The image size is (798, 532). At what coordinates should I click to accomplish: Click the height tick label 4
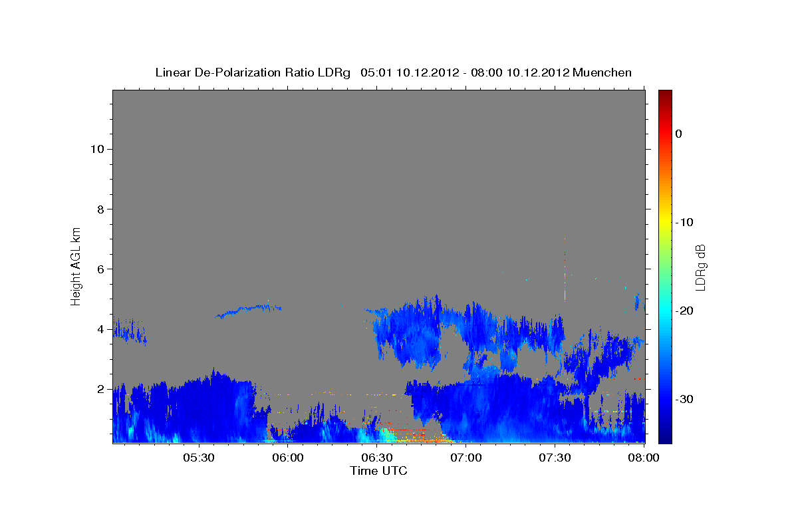(100, 329)
